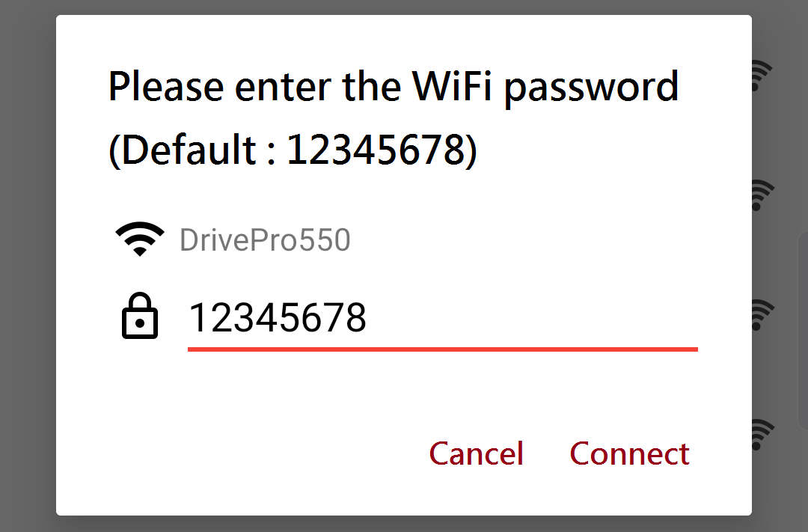This screenshot has height=532, width=808.
Task: Click the red underline beneath the password
Action: 442,349
